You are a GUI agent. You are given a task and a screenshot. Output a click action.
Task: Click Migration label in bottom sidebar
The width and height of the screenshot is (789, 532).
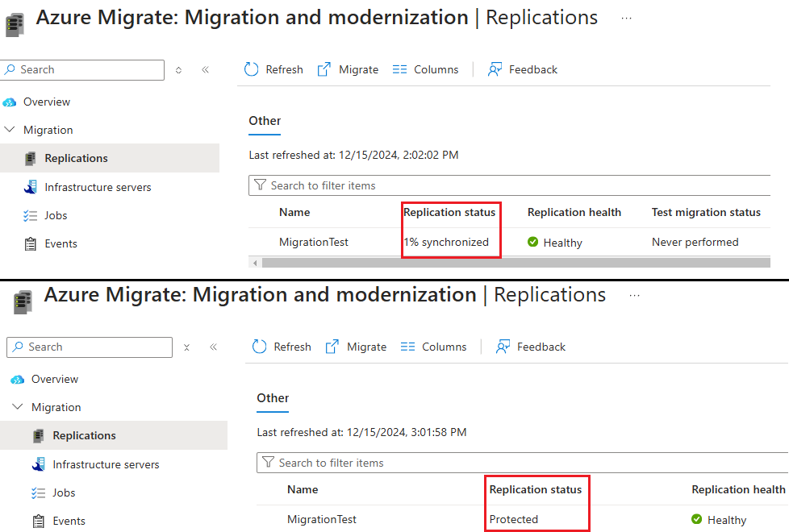[x=56, y=407]
